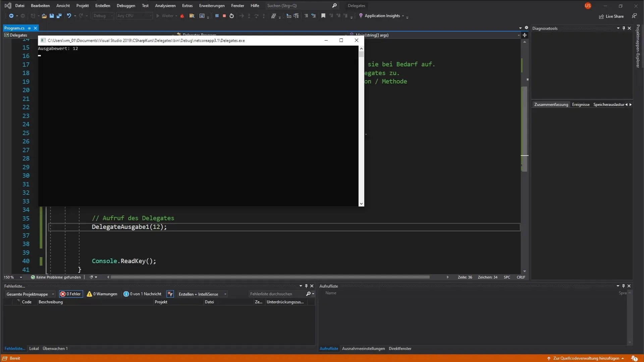Screen dimensions: 644x362
Task: Click the split editor plus icon
Action: (525, 35)
